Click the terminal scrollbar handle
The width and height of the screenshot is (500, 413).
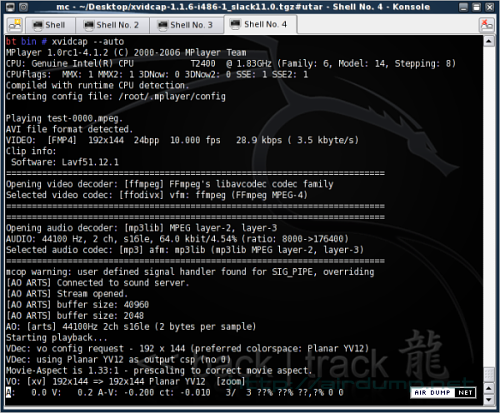click(489, 375)
